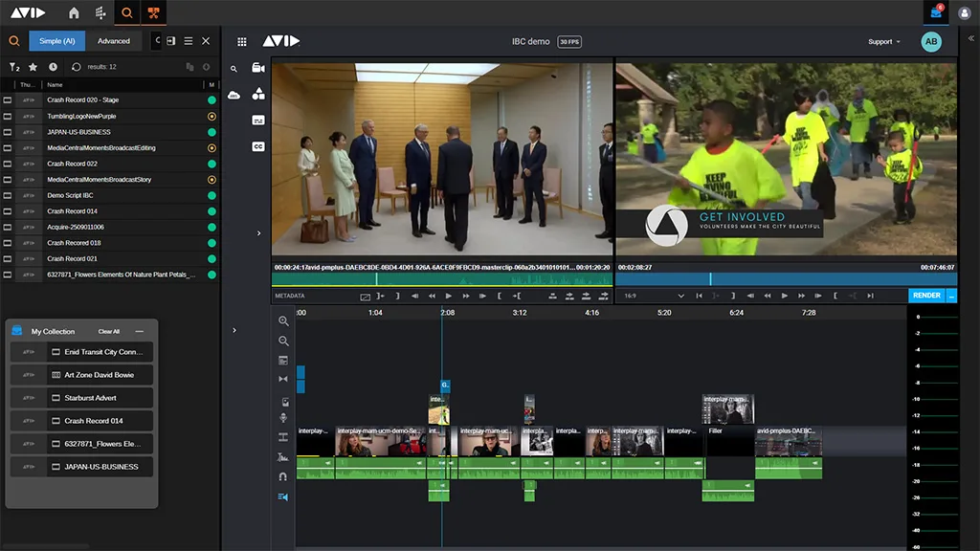Select the voice-over microphone tool
Viewport: 980px width, 551px height.
[283, 418]
